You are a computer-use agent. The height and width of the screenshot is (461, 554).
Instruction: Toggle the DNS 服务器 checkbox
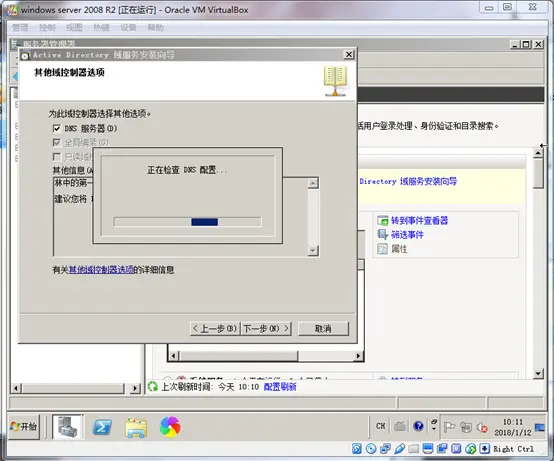coord(57,128)
